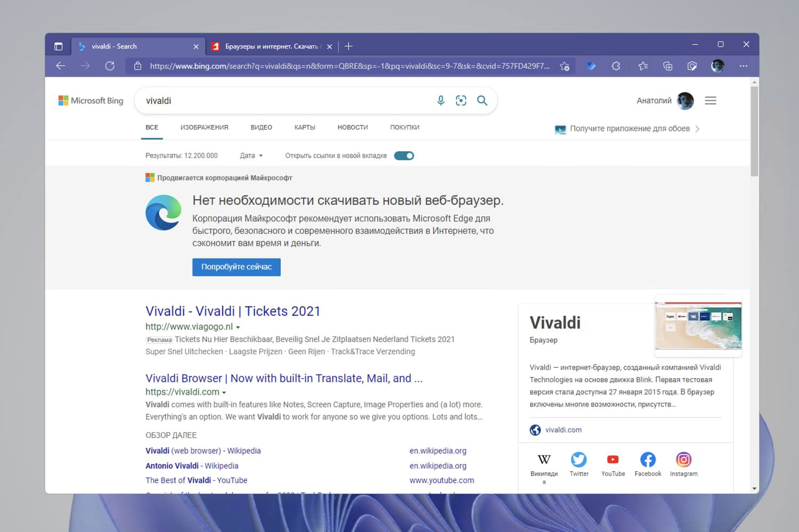View site information lock icon
Screen dimensions: 799x532
point(137,66)
